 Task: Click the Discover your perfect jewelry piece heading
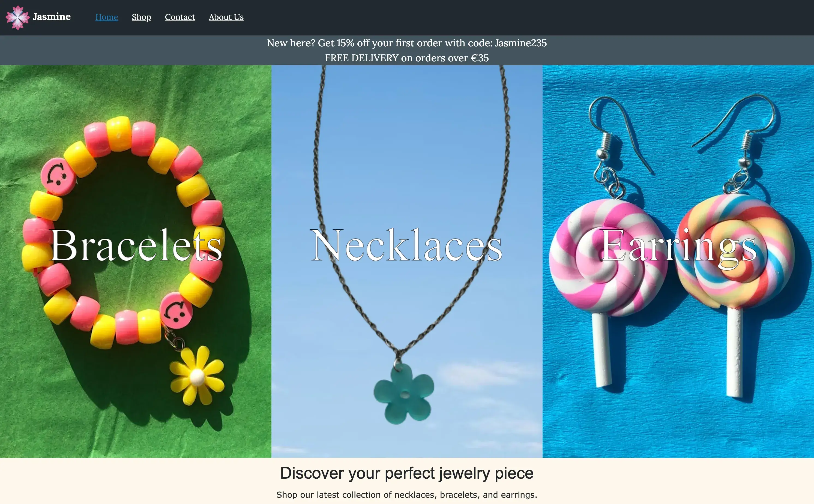407,473
